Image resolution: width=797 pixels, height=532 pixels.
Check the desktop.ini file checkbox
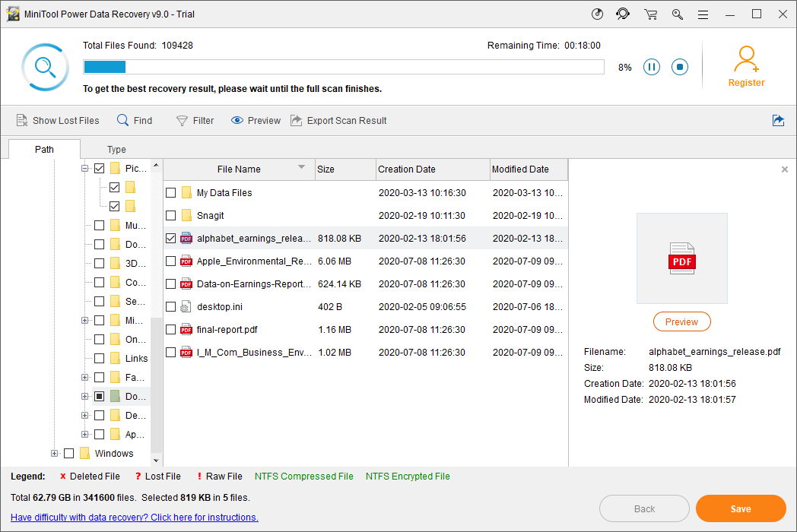click(x=171, y=307)
